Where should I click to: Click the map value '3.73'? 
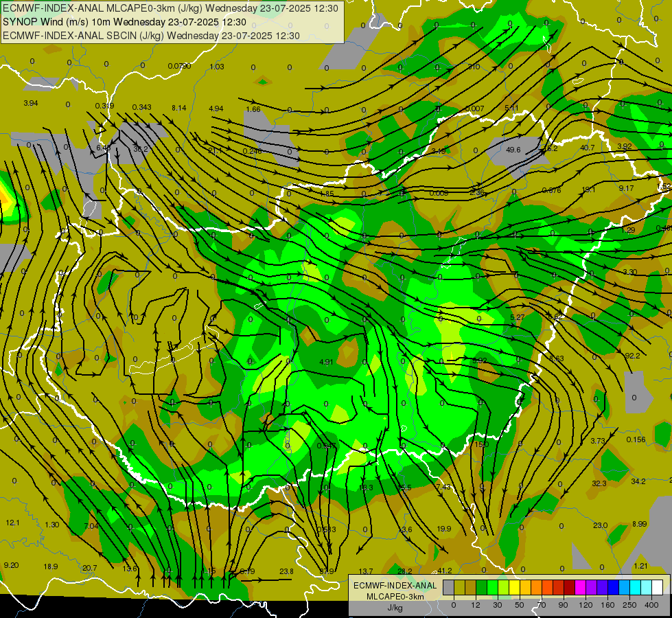[597, 441]
